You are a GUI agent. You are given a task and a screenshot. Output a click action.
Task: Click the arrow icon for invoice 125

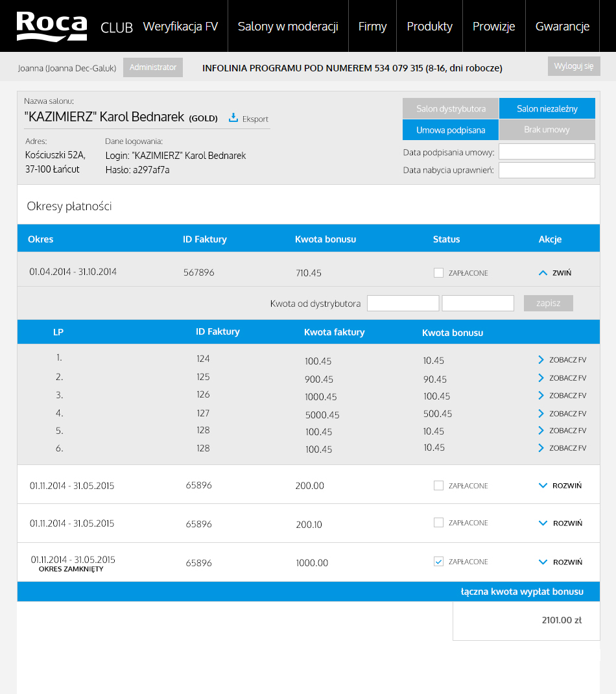tap(541, 377)
